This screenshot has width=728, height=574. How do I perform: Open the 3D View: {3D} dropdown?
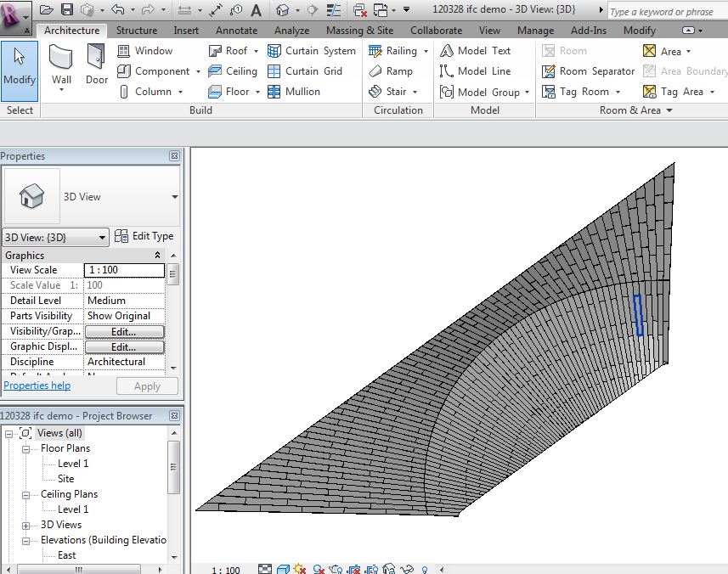(x=55, y=238)
